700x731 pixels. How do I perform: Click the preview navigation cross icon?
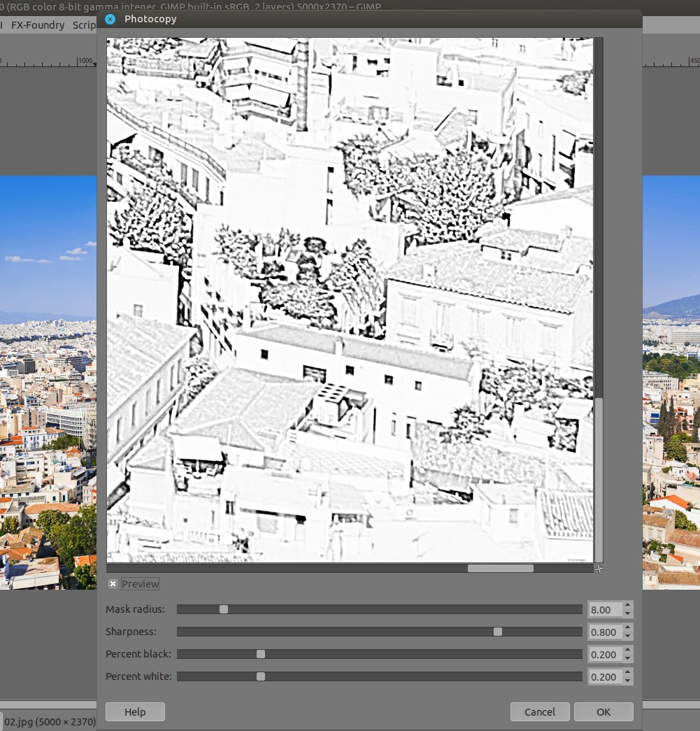click(599, 569)
